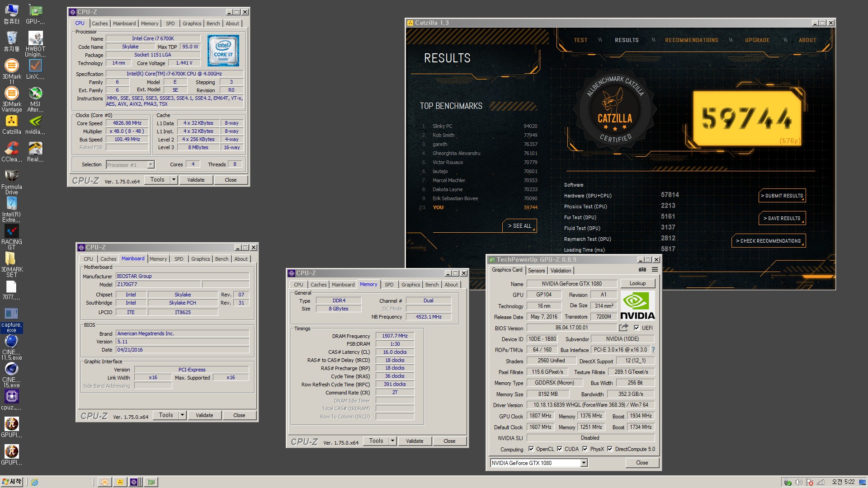Open the GPU-Z hamburger menu icon
Viewport: 868px width, 488px height.
click(x=655, y=270)
